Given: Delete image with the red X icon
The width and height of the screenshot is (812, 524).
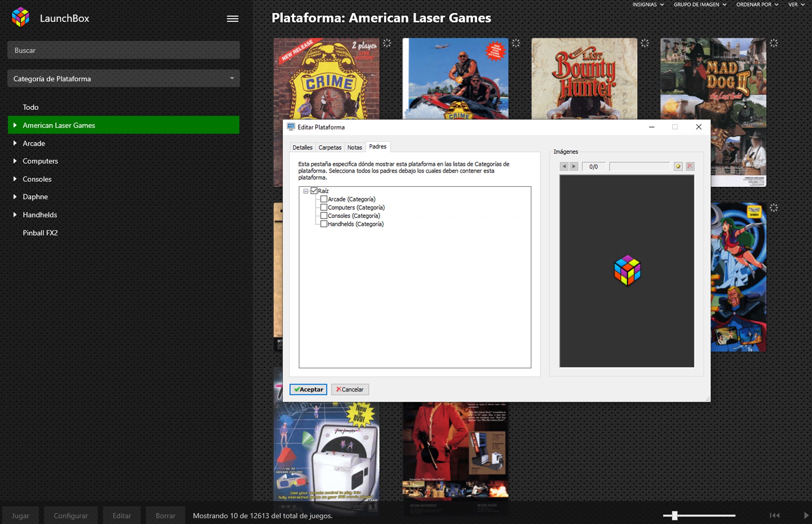Looking at the screenshot, I should click(x=690, y=166).
